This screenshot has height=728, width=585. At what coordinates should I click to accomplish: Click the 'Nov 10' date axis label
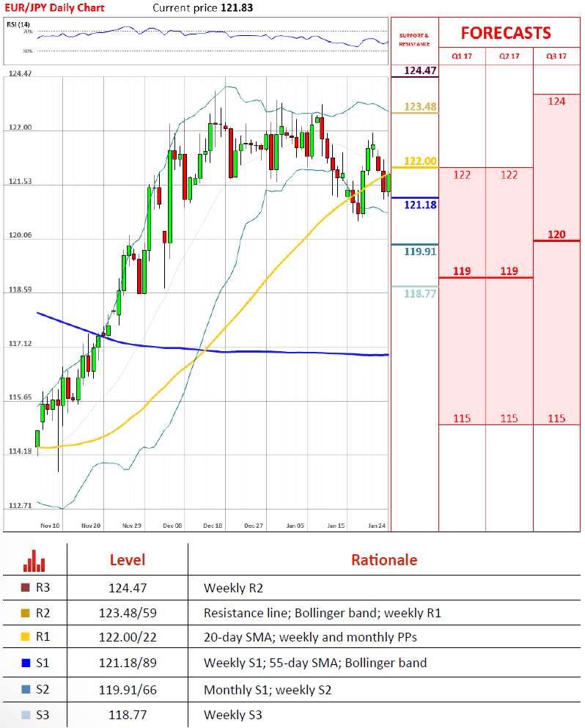click(50, 526)
